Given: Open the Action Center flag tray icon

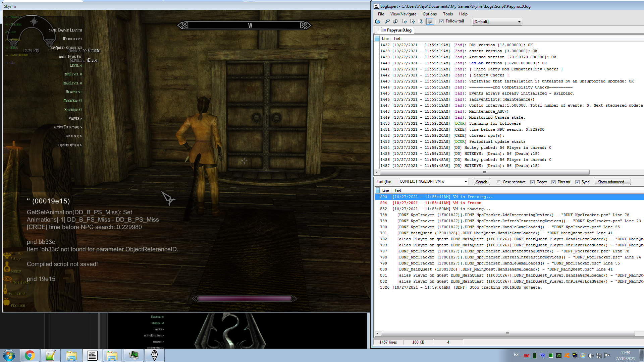Looking at the screenshot, I should 607,356.
